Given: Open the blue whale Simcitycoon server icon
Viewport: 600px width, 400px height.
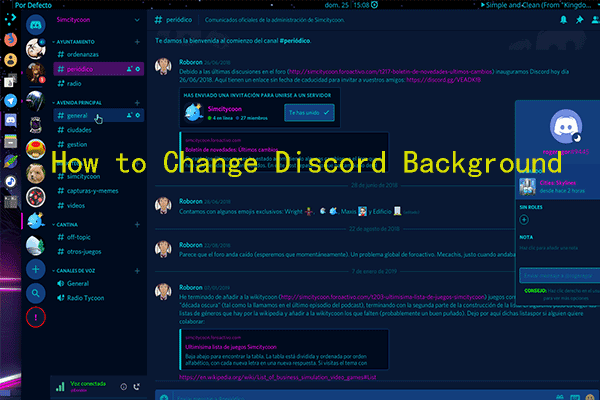Looking at the screenshot, I should click(x=36, y=221).
